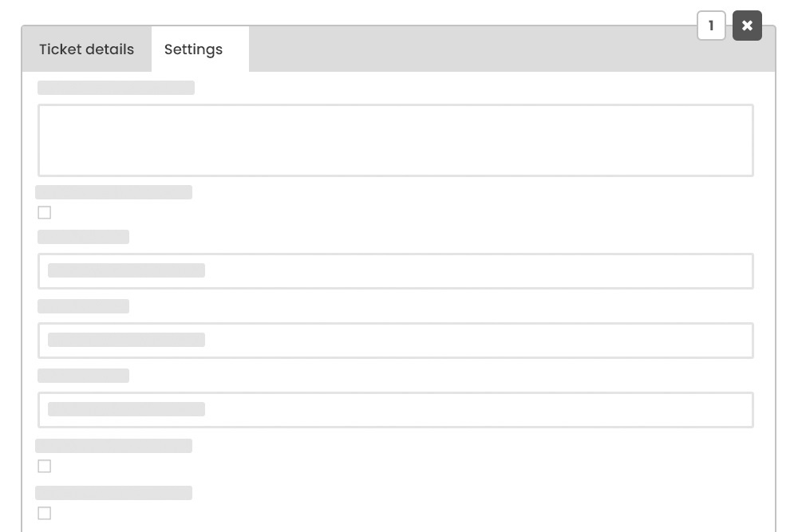The height and width of the screenshot is (532, 798).
Task: Click the short placeholder above the middle input
Action: 83,305
